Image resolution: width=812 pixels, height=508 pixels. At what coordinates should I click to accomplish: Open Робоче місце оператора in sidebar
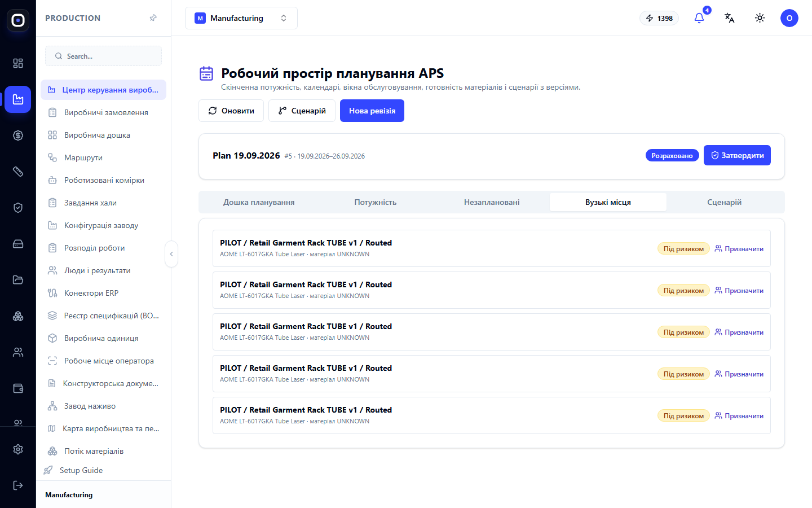coord(103,361)
